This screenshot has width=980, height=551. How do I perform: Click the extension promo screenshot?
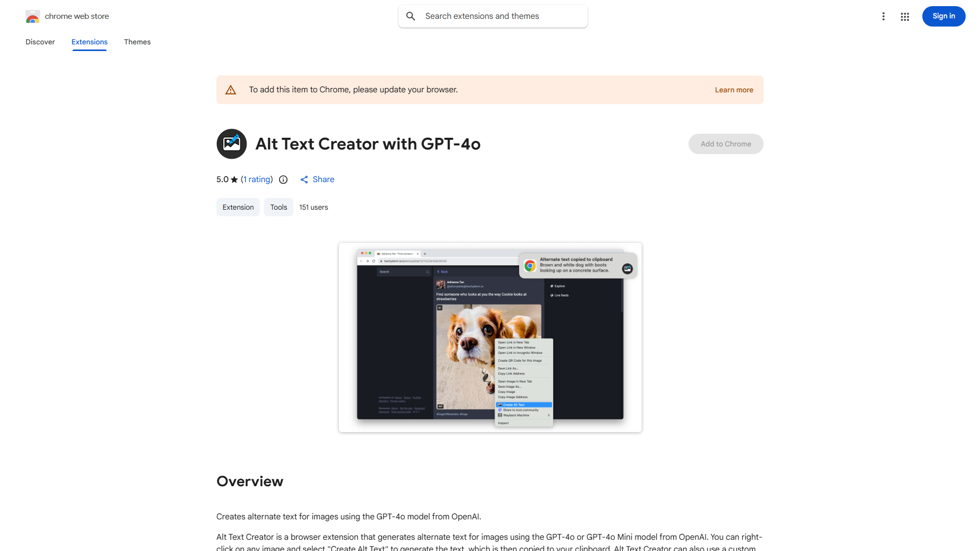pyautogui.click(x=489, y=337)
